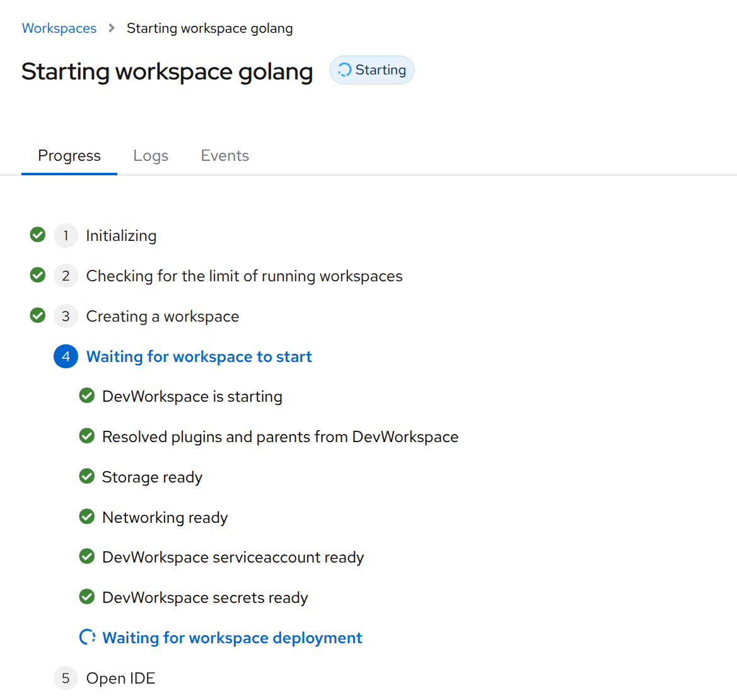The height and width of the screenshot is (700, 737).
Task: Click the Open IDE step label
Action: point(120,678)
